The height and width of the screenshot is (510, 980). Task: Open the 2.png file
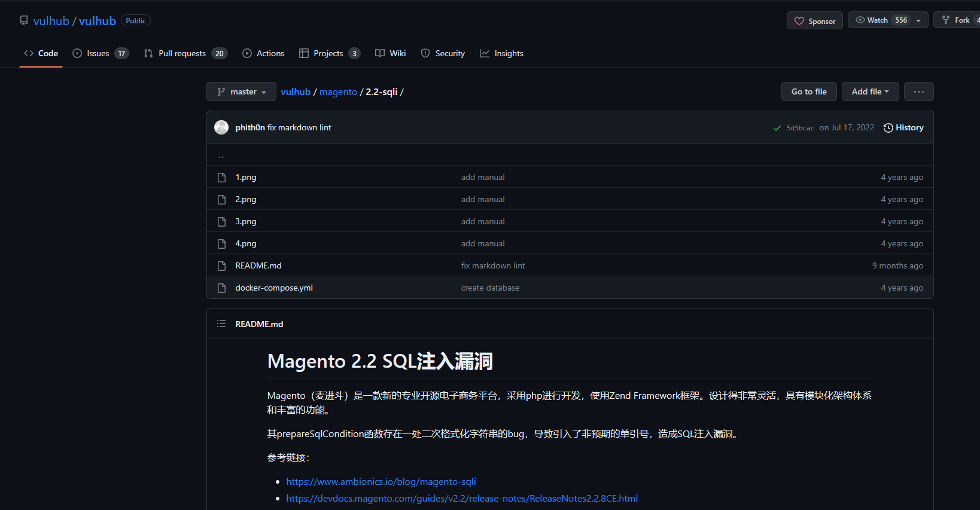[x=246, y=200]
